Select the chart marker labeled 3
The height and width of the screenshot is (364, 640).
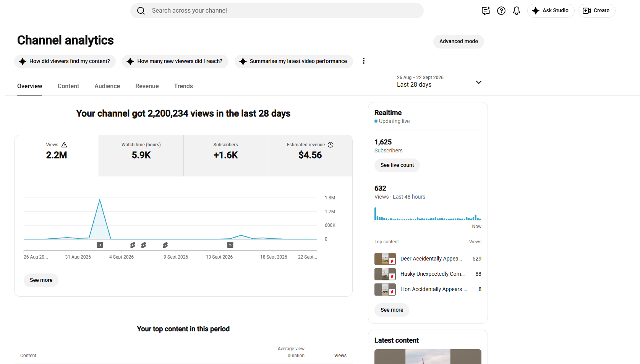pos(100,245)
